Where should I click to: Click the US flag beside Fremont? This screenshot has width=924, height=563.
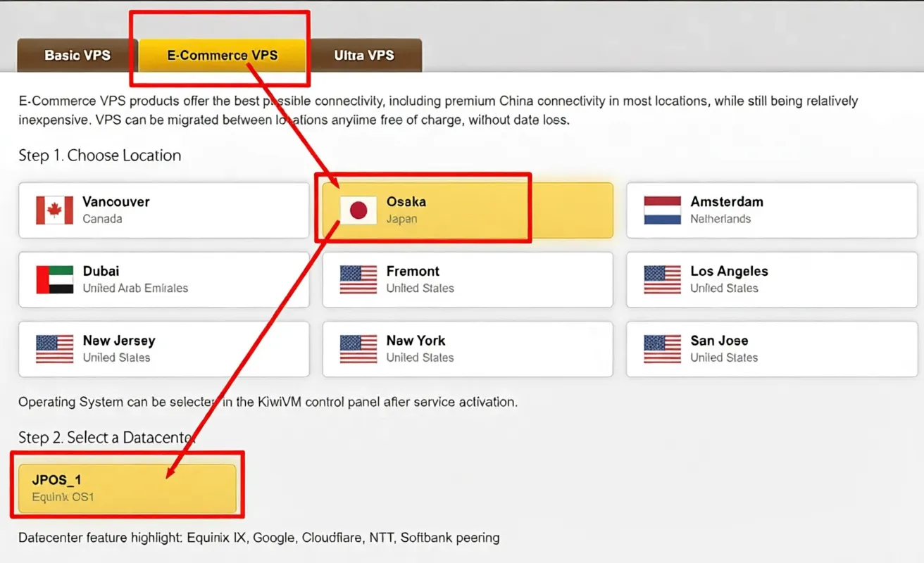click(x=358, y=279)
